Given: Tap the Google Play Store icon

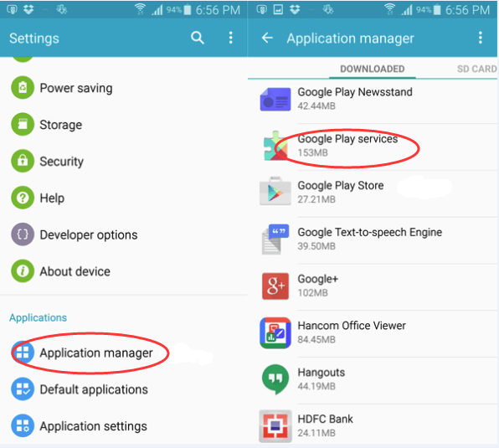Looking at the screenshot, I should 275,191.
